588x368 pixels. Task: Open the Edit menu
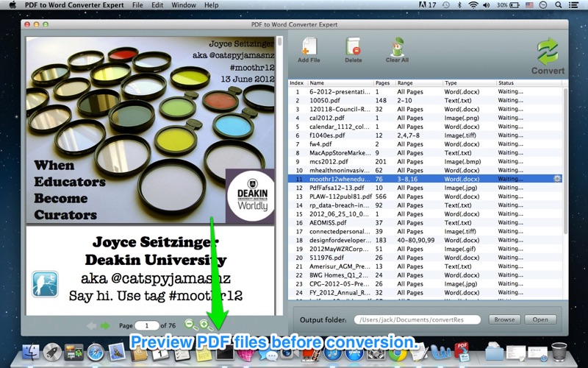pyautogui.click(x=158, y=5)
